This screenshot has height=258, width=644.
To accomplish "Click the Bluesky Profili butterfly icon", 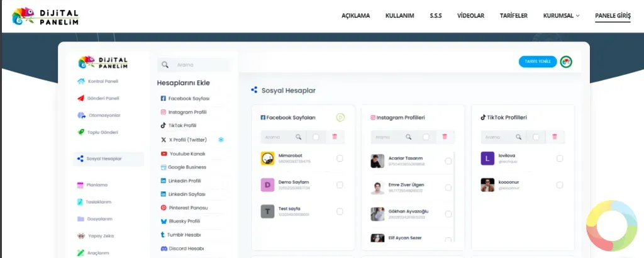I will [x=164, y=221].
